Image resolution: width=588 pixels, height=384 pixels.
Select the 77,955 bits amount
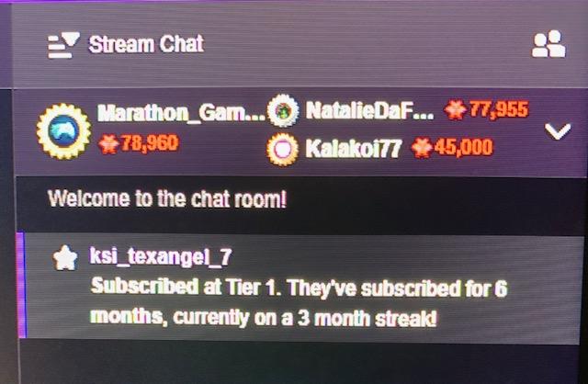pos(499,109)
